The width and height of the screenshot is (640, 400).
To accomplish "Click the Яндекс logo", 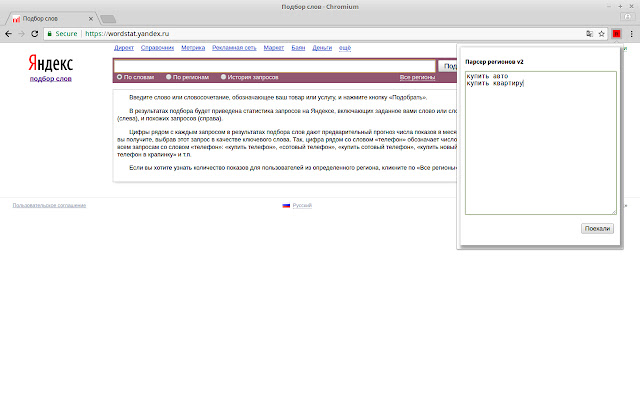I will point(51,64).
